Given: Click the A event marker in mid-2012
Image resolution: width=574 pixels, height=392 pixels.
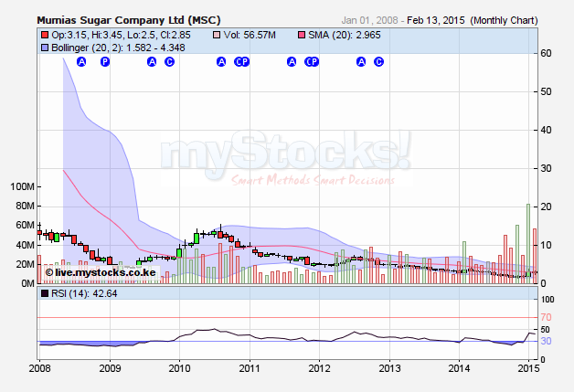Looking at the screenshot, I should pos(361,61).
